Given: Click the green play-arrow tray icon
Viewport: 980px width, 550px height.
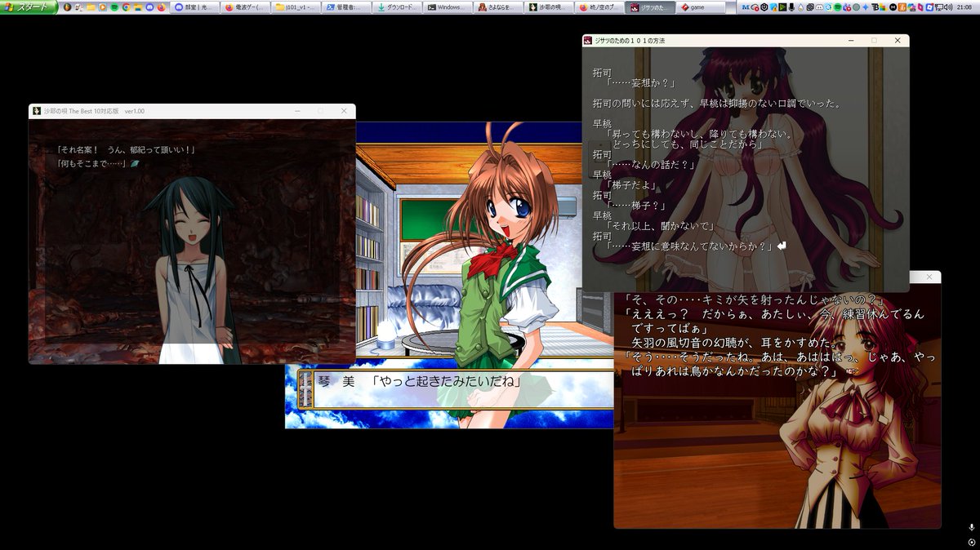Looking at the screenshot, I should 782,7.
